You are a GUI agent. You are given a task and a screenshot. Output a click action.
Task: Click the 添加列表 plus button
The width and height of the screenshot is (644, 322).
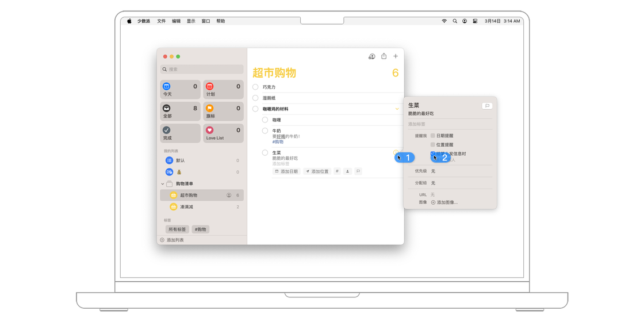tap(162, 240)
